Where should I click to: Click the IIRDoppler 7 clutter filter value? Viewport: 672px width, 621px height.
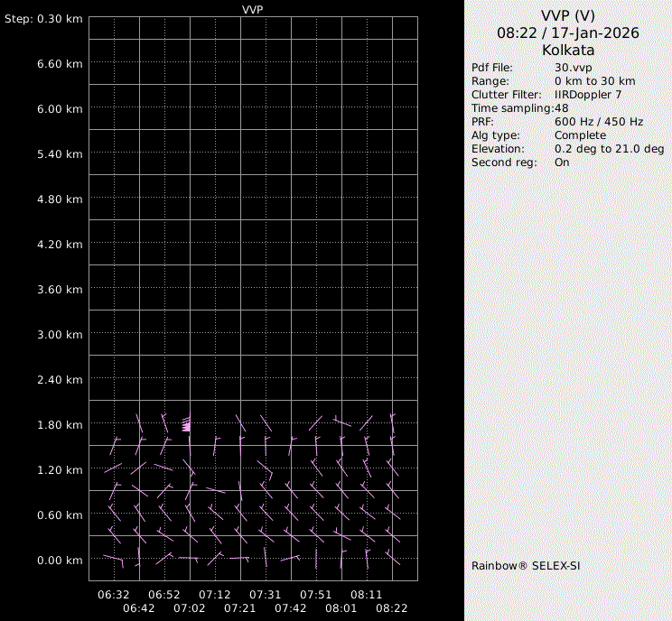587,95
